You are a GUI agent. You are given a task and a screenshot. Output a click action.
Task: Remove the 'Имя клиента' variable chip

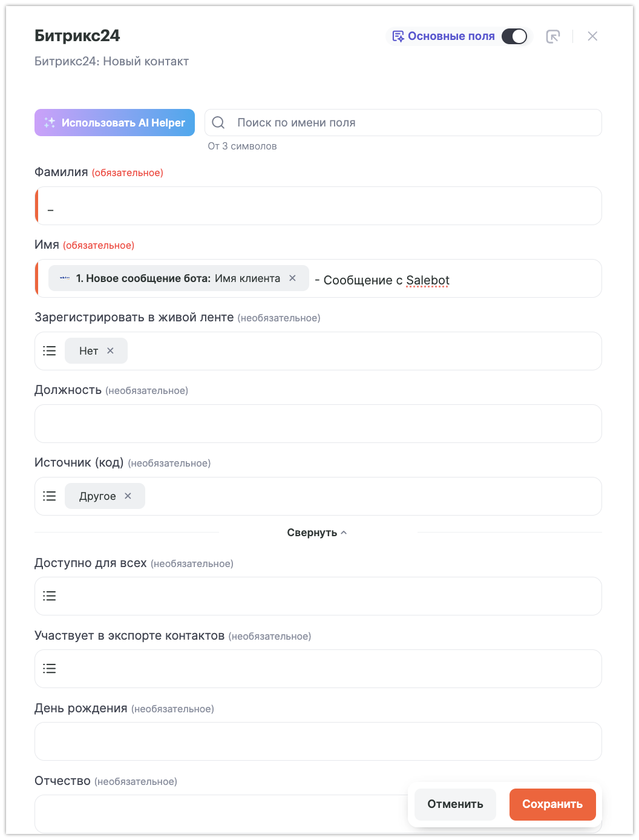pyautogui.click(x=293, y=278)
